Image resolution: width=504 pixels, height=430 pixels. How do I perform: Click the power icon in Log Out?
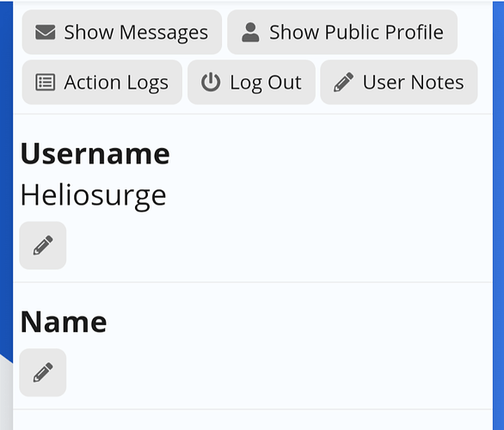coord(211,83)
